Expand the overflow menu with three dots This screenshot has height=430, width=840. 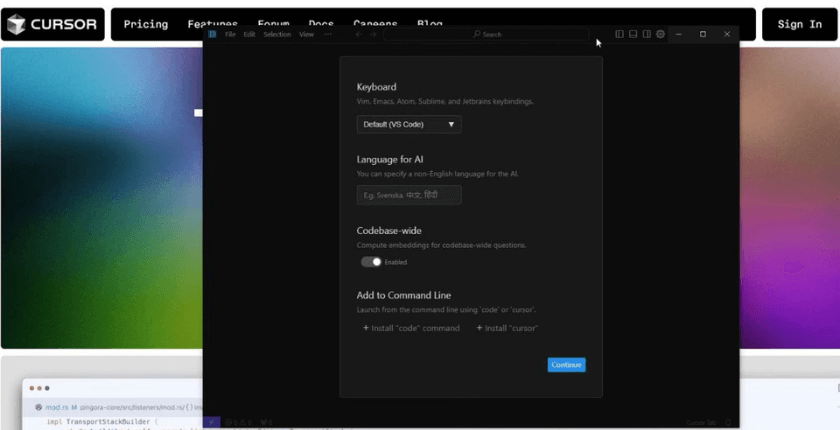click(327, 34)
